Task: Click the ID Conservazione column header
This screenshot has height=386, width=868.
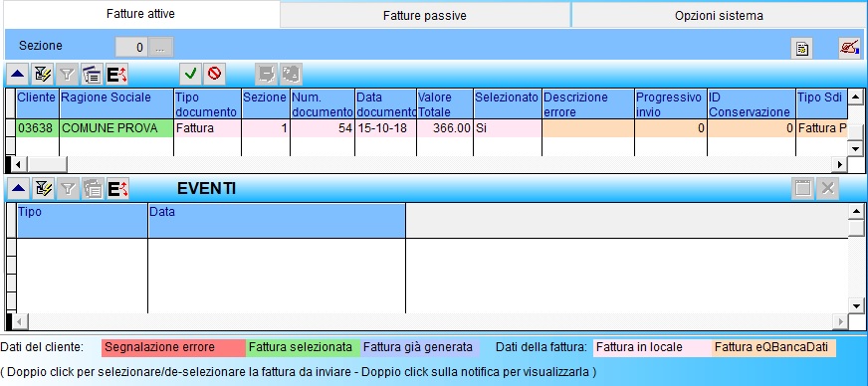Action: pyautogui.click(x=752, y=104)
